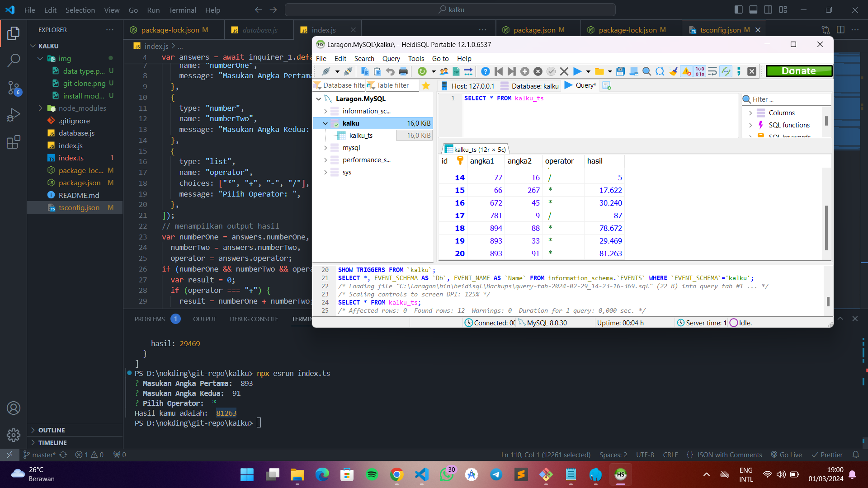
Task: Collapse the kalku database tree node
Action: point(325,123)
